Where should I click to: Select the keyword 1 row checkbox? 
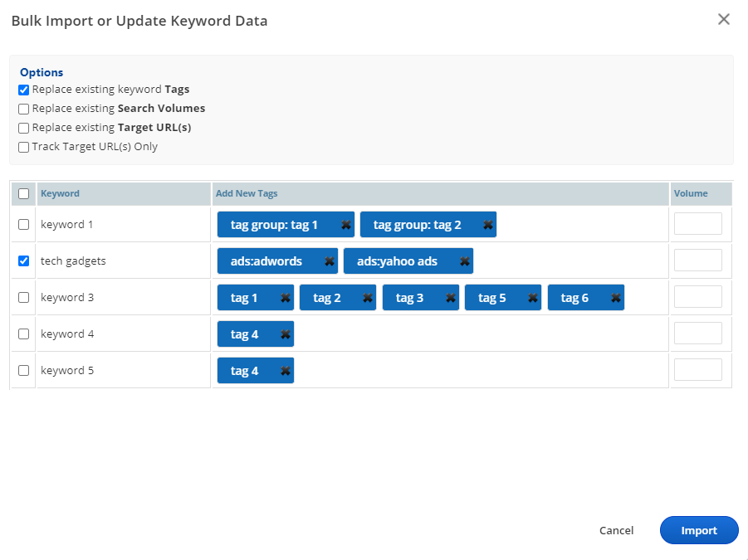24,224
